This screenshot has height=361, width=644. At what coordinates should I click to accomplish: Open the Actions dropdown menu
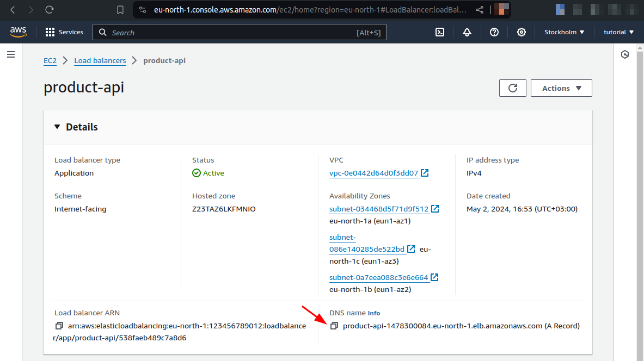pyautogui.click(x=561, y=88)
